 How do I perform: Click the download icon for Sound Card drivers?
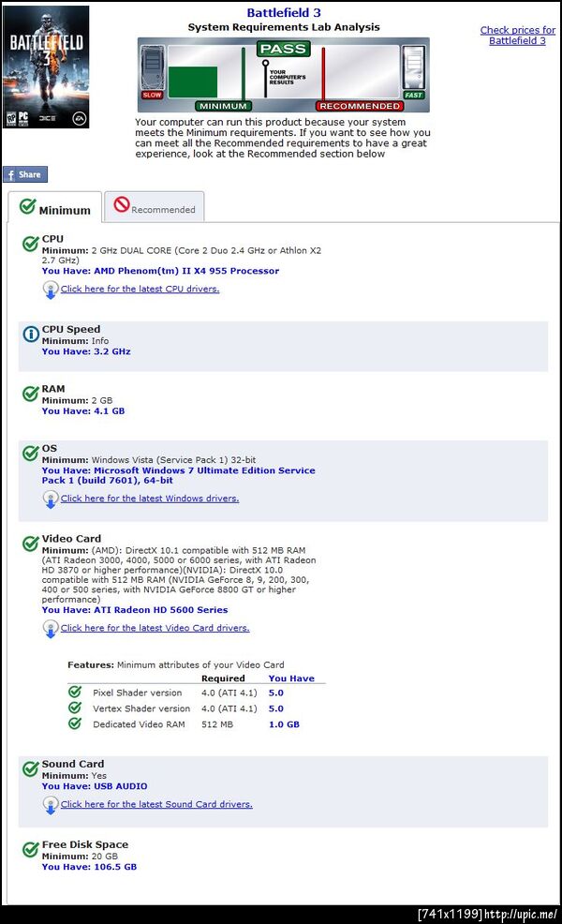pyautogui.click(x=51, y=805)
